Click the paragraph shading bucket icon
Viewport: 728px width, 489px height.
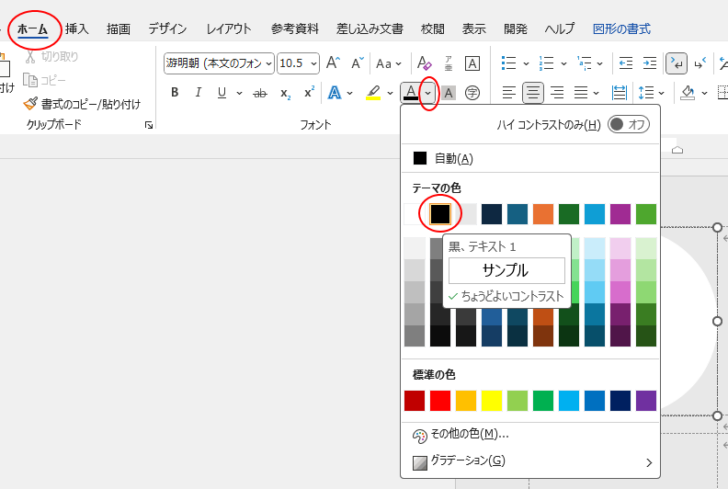[688, 93]
